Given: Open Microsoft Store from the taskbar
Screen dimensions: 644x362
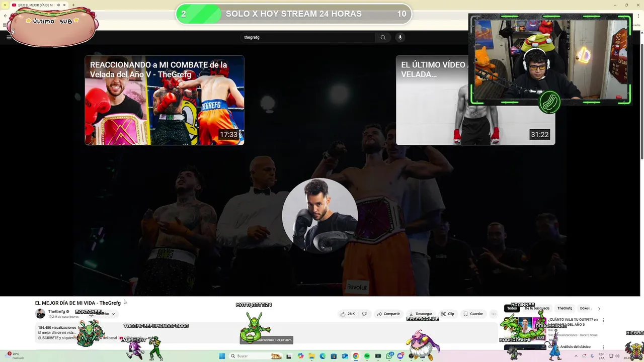Looking at the screenshot, I should tap(334, 356).
